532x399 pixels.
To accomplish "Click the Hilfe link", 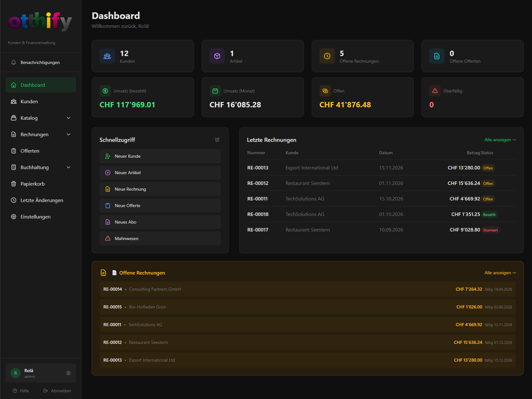I will tap(21, 391).
